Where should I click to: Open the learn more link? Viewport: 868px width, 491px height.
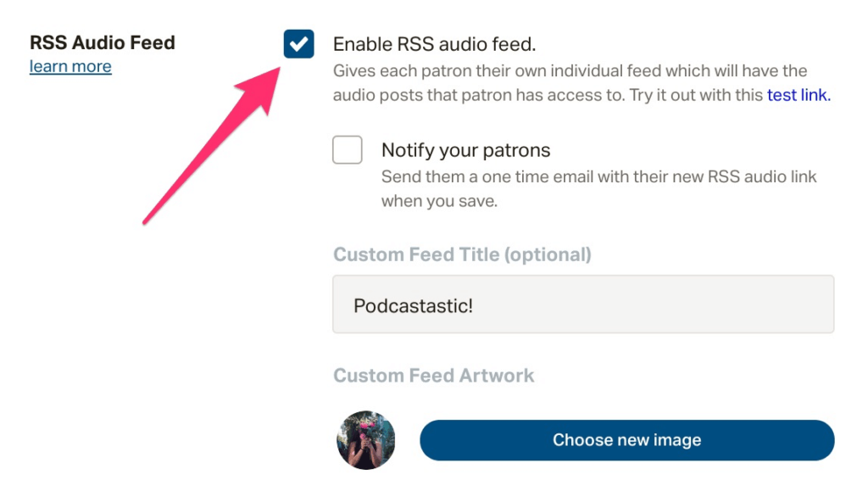pos(70,66)
